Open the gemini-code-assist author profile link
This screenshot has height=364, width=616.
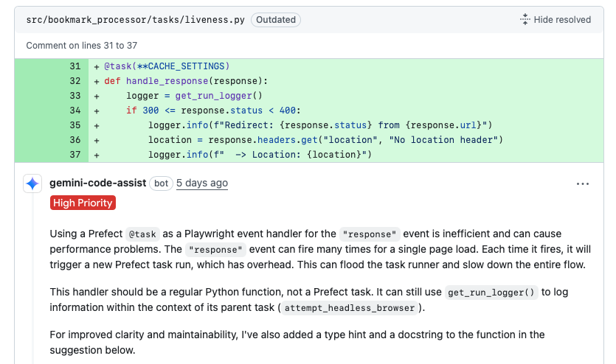click(x=98, y=183)
